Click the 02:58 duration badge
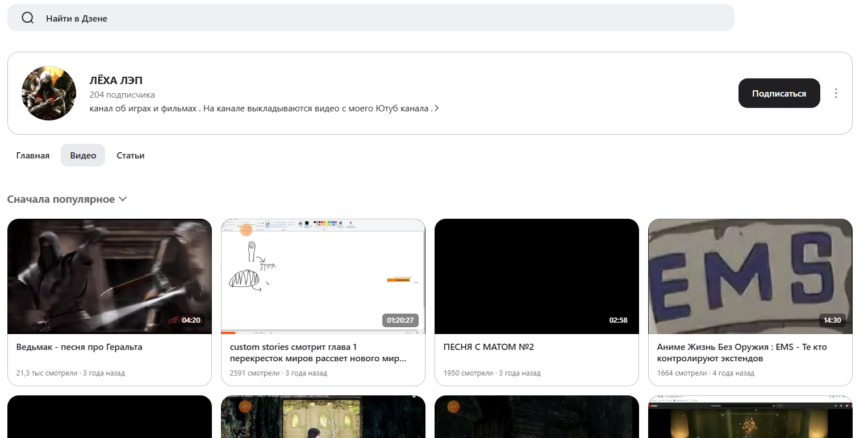 618,320
